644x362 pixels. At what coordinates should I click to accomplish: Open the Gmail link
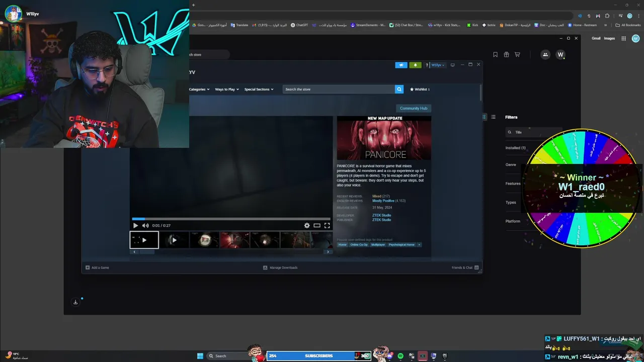click(x=596, y=38)
